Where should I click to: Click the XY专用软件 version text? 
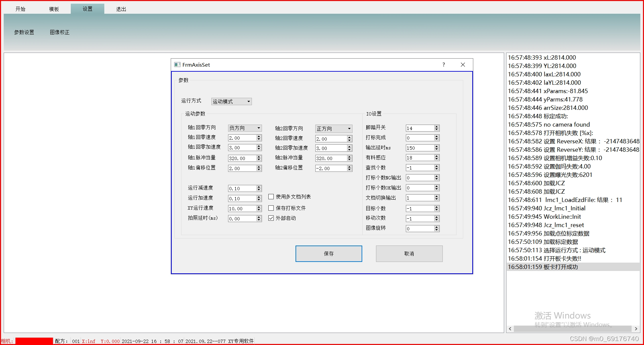pos(220,341)
